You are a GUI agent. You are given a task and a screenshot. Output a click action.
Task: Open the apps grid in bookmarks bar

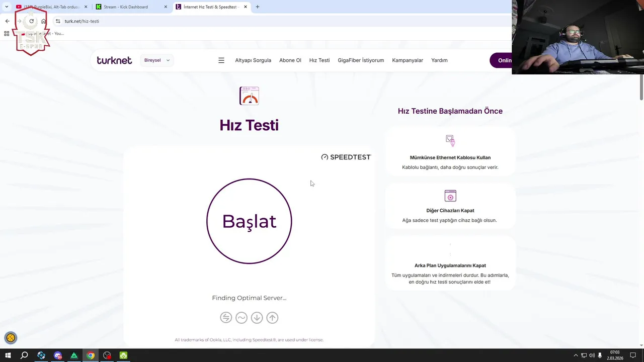(7, 34)
